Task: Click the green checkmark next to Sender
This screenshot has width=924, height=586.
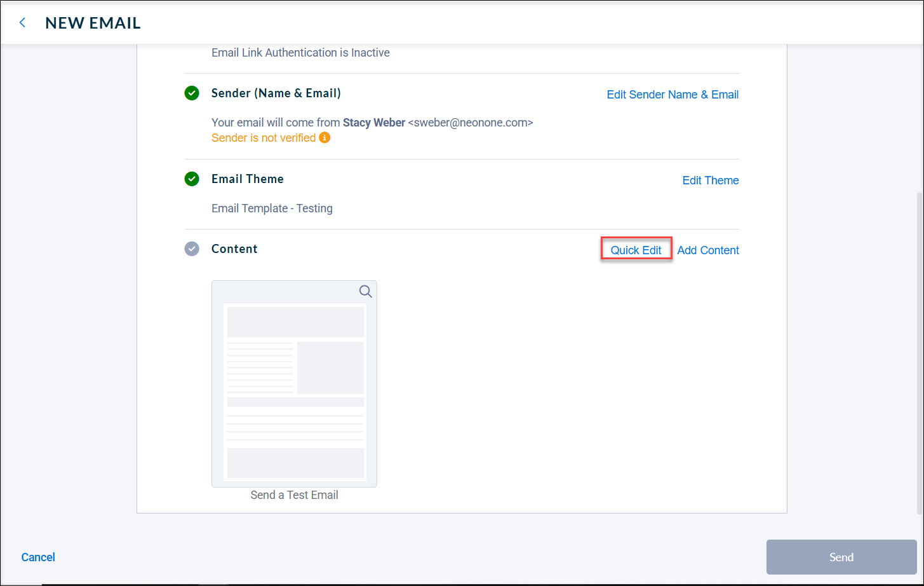Action: (x=192, y=93)
